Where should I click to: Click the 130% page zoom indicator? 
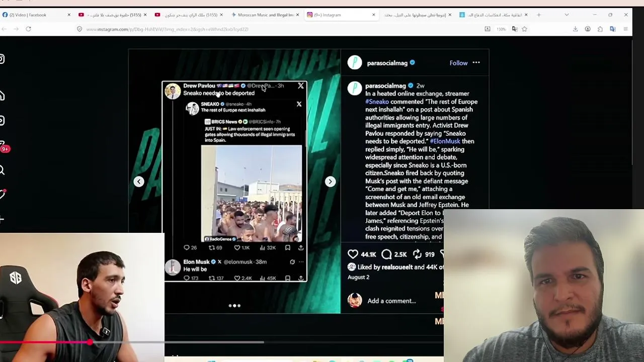[x=501, y=29]
